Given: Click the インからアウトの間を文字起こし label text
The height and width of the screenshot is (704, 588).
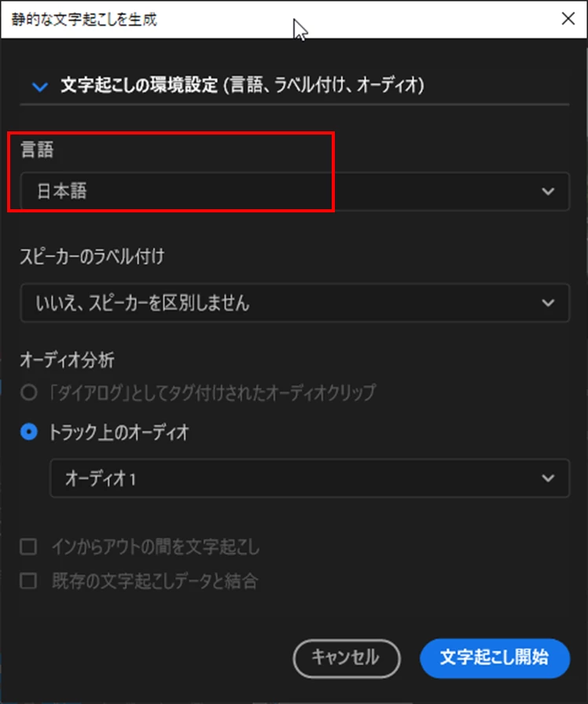Looking at the screenshot, I should point(156,547).
